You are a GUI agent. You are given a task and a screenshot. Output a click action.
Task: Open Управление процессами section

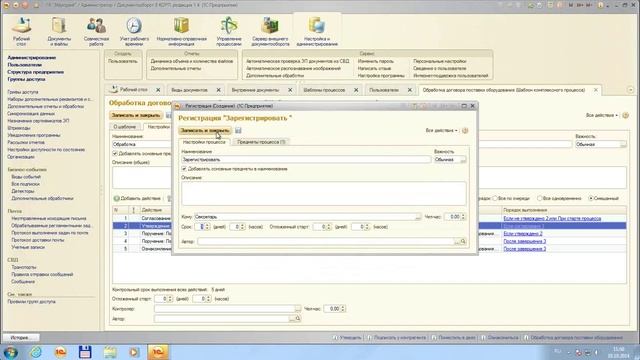pos(229,31)
